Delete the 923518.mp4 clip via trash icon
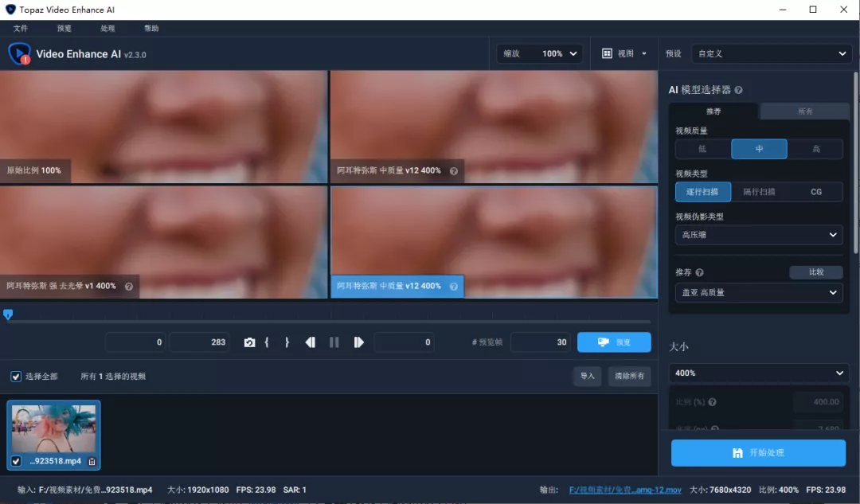The height and width of the screenshot is (504, 860). click(92, 462)
